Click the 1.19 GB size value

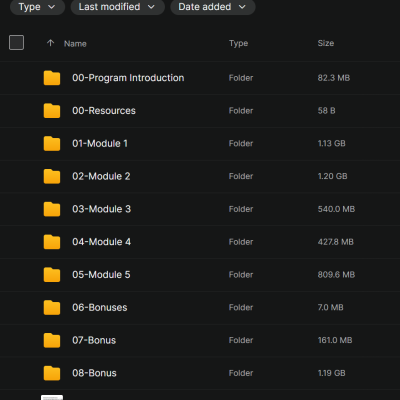click(331, 373)
